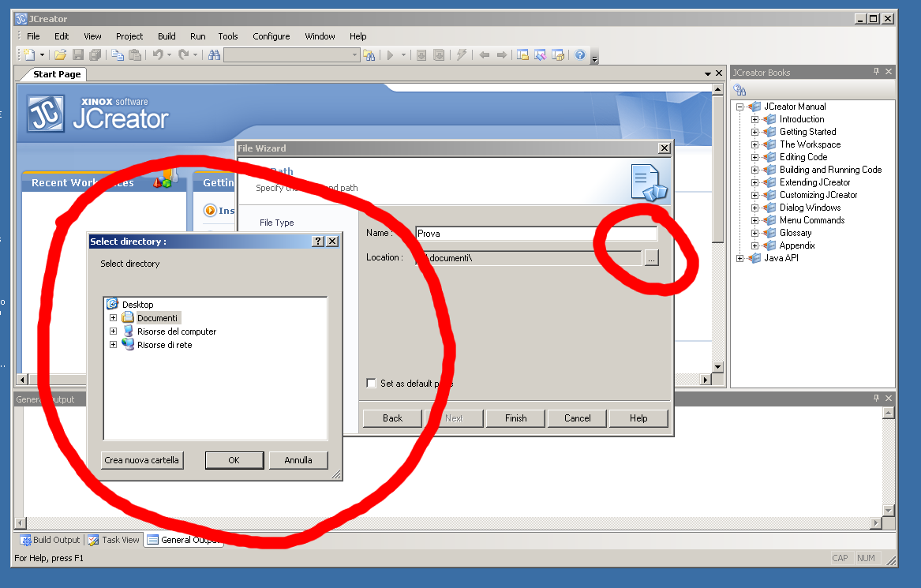Click the Open folder toolbar icon

60,55
